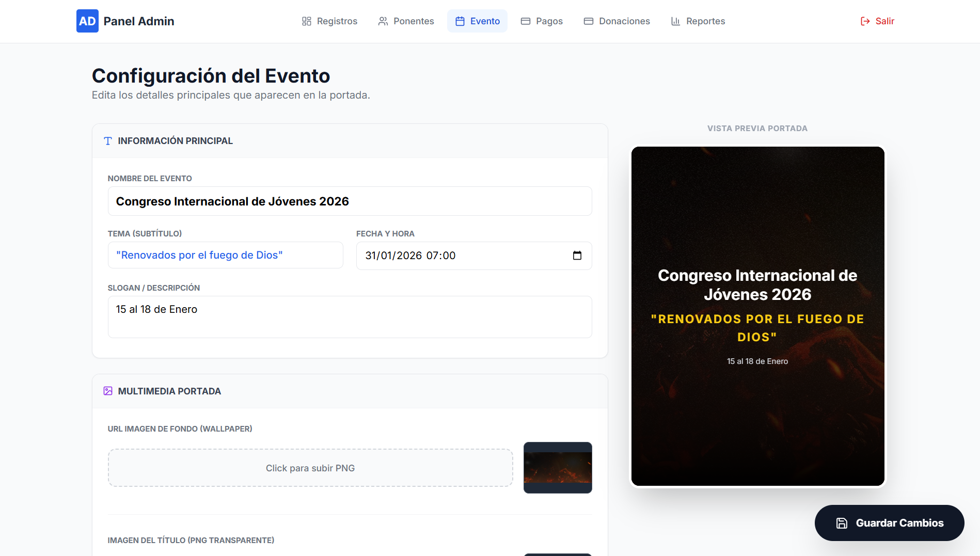980x556 pixels.
Task: Click the Registros grid icon
Action: (307, 21)
